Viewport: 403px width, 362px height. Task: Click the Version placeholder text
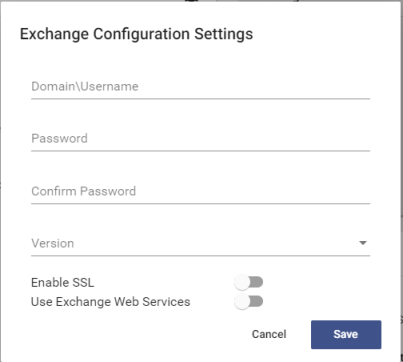point(53,243)
